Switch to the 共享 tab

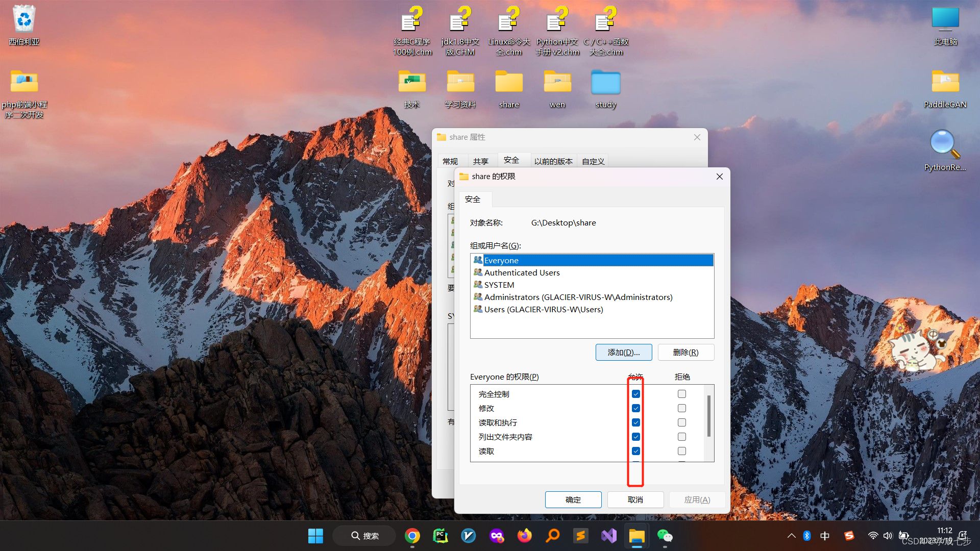(x=480, y=161)
